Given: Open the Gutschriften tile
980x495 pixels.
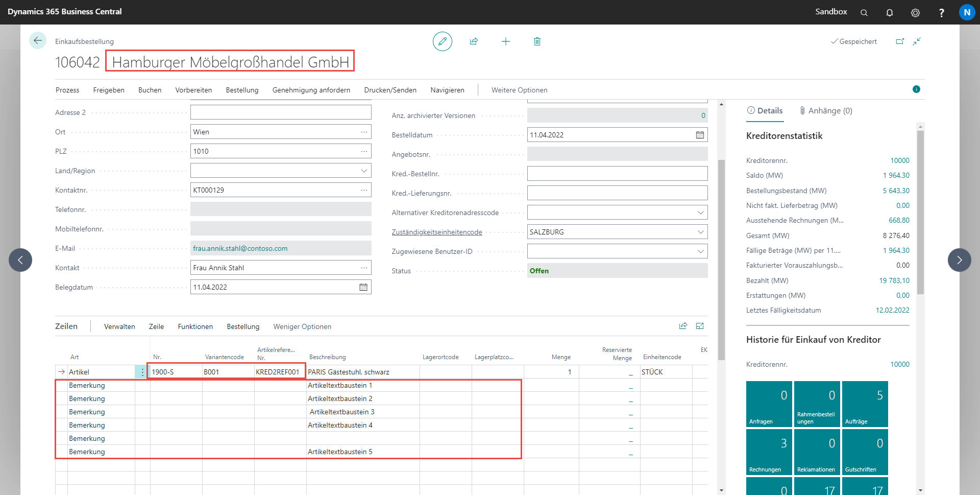Looking at the screenshot, I should click(x=865, y=452).
